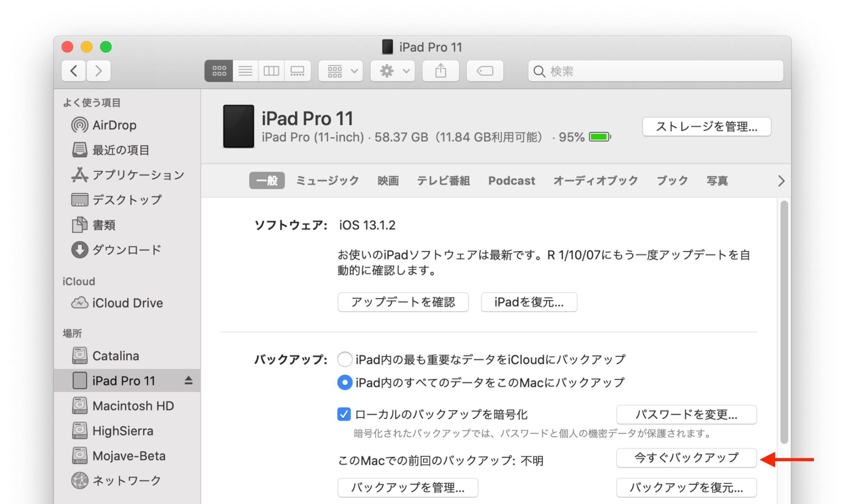Viewport: 845px width, 504px height.
Task: Click the large iPad device image
Action: 239,126
